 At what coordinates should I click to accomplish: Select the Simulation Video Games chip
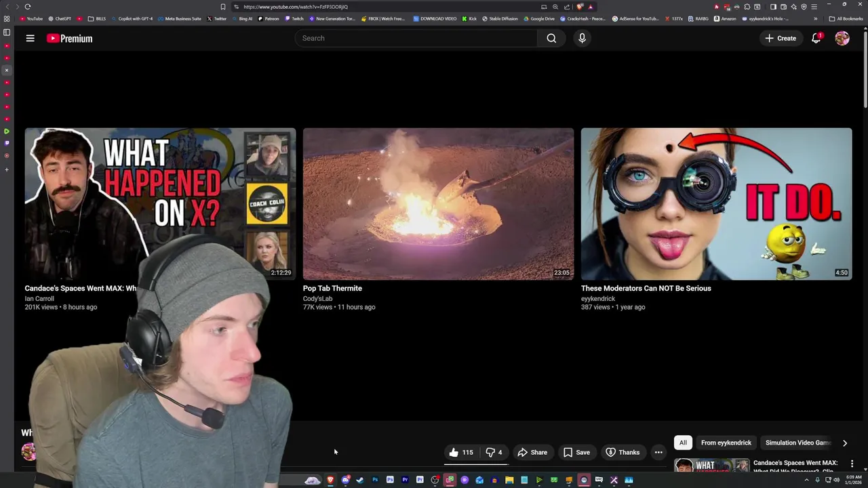click(x=797, y=443)
